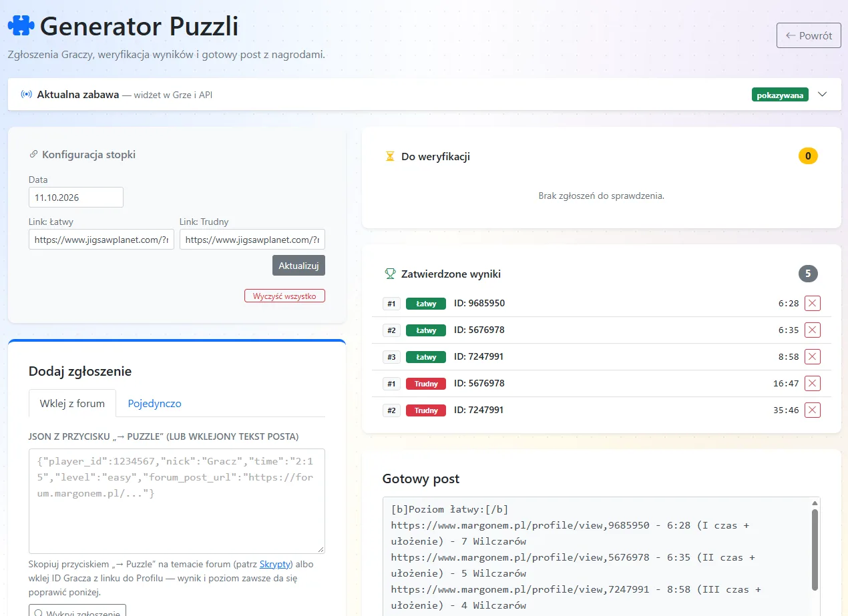This screenshot has width=848, height=616.
Task: Click the time 6:28 in results
Action: [x=789, y=304]
